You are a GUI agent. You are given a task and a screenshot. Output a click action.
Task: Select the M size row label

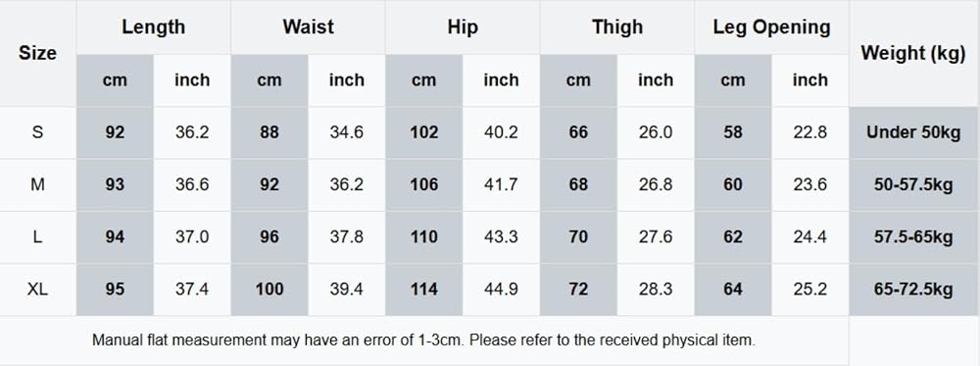[37, 185]
